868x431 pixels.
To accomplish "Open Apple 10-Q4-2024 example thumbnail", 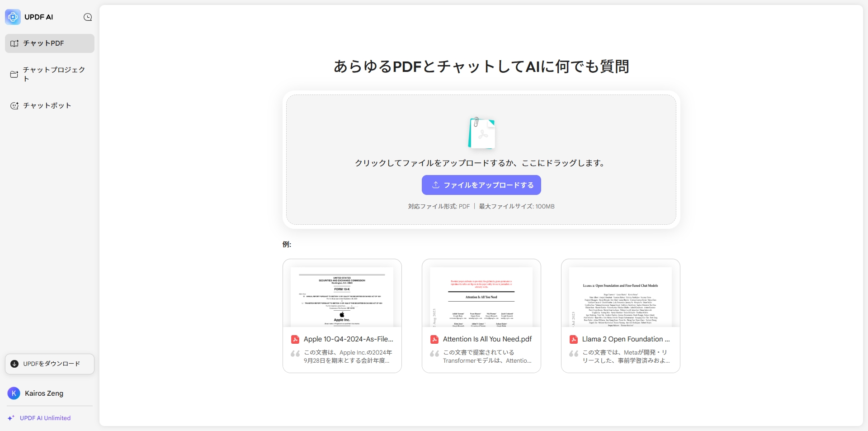I will (x=342, y=297).
